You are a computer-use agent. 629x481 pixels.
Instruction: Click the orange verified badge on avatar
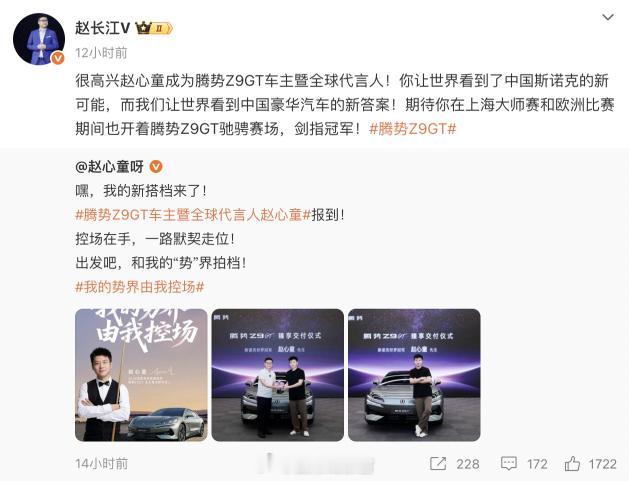[x=58, y=58]
